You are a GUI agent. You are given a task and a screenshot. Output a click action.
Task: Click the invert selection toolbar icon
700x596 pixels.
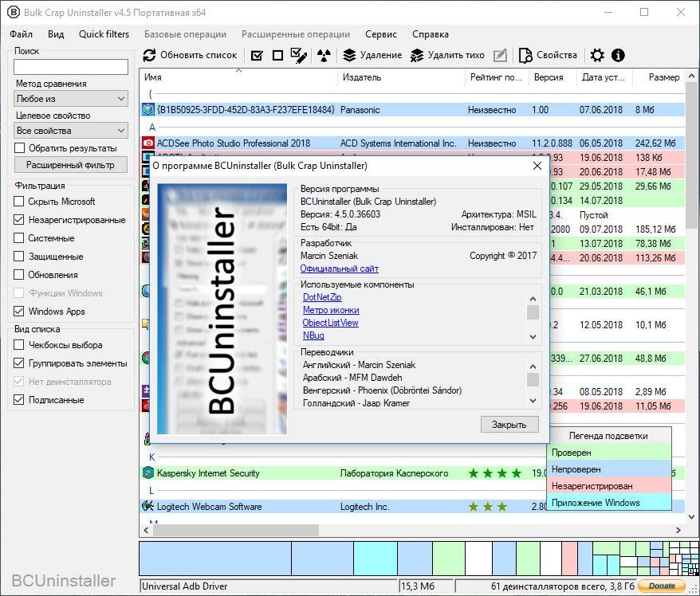click(298, 55)
